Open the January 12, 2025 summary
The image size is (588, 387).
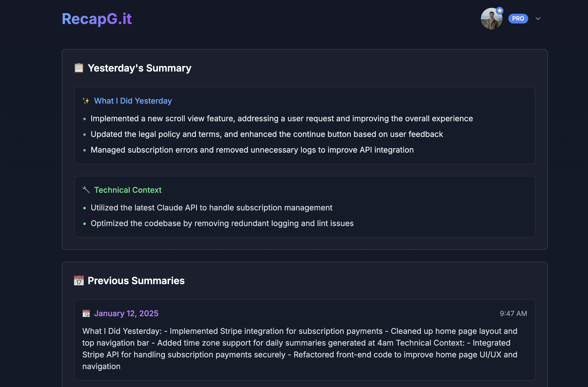pos(126,314)
